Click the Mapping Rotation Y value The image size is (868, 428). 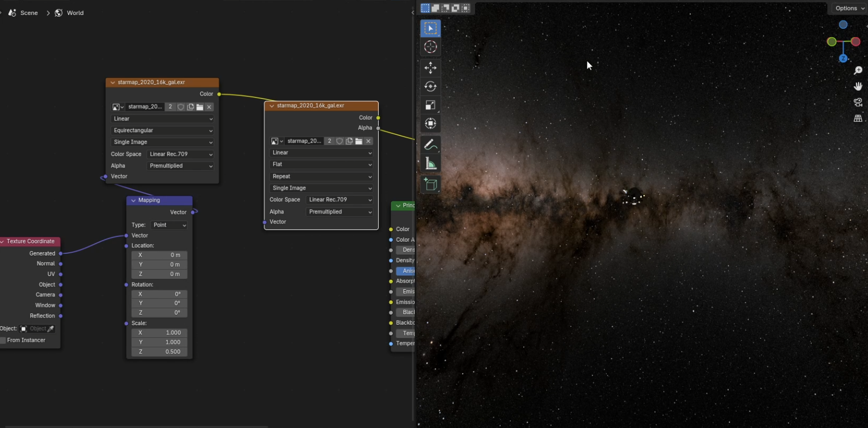tap(159, 303)
